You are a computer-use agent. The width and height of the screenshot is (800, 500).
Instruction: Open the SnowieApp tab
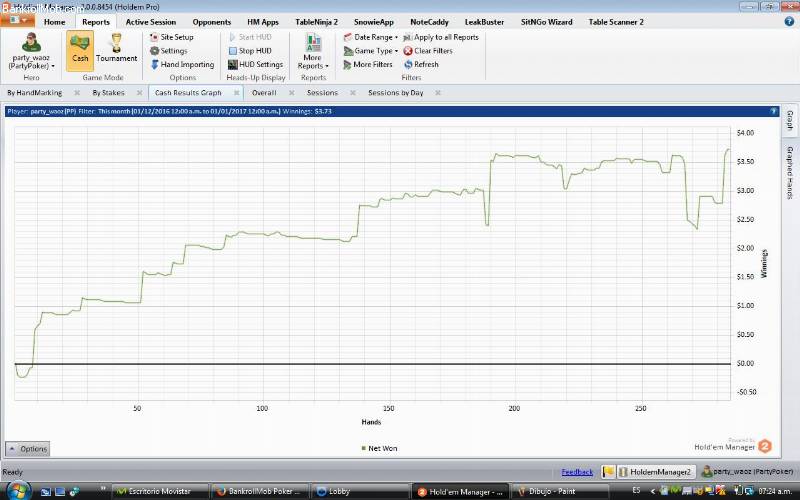pos(373,22)
